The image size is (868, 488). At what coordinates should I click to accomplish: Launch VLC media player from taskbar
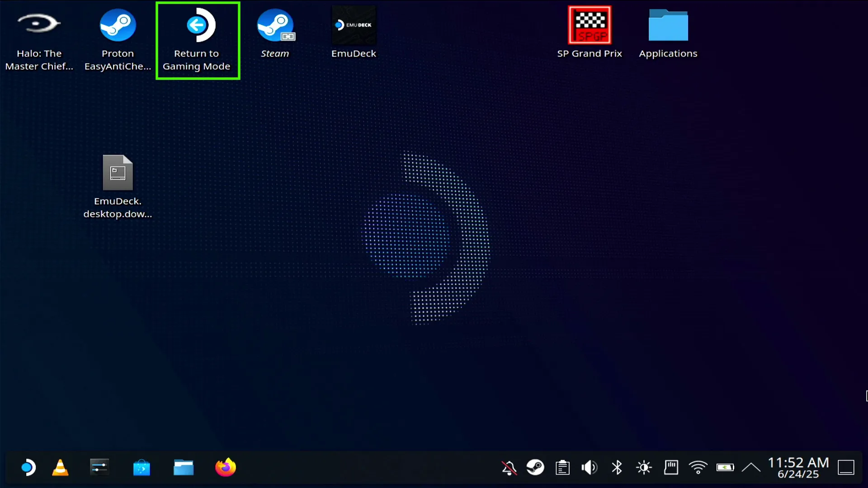tap(60, 467)
